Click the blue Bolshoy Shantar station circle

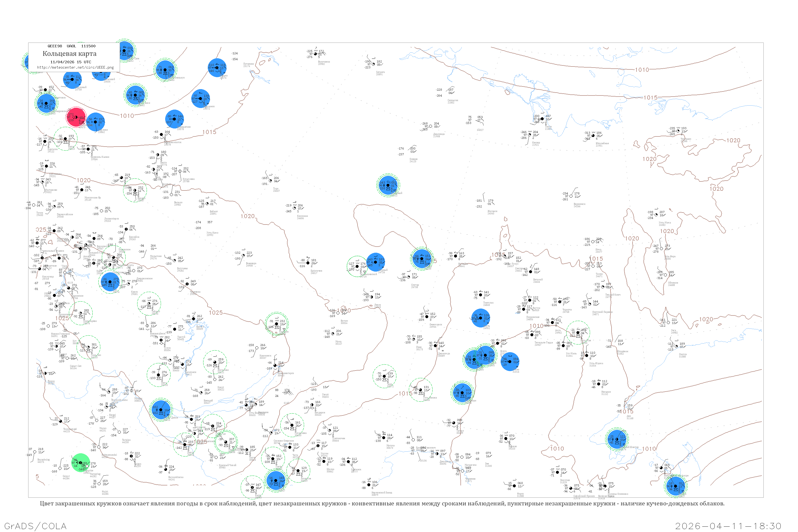pos(617,439)
